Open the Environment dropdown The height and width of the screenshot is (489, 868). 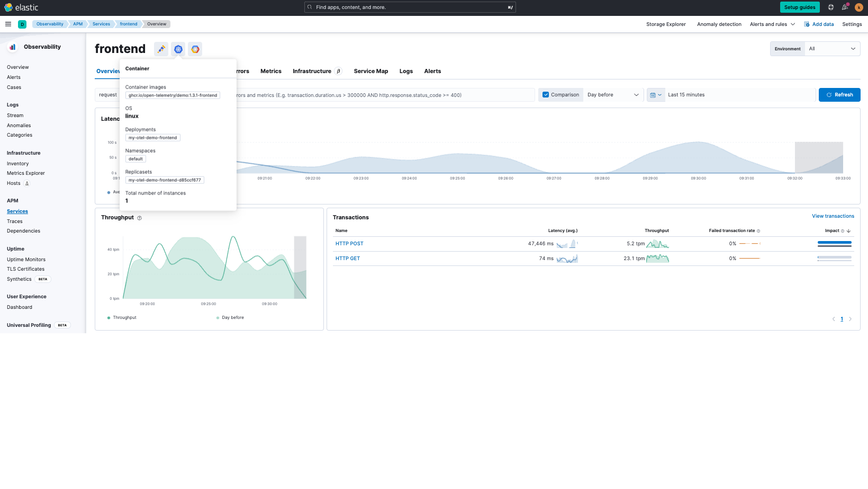point(833,49)
